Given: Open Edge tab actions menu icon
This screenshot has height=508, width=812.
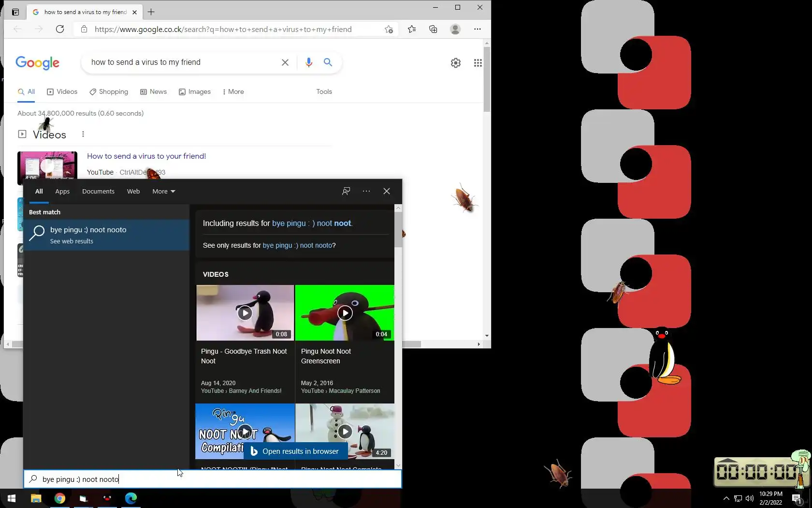Looking at the screenshot, I should coord(15,12).
